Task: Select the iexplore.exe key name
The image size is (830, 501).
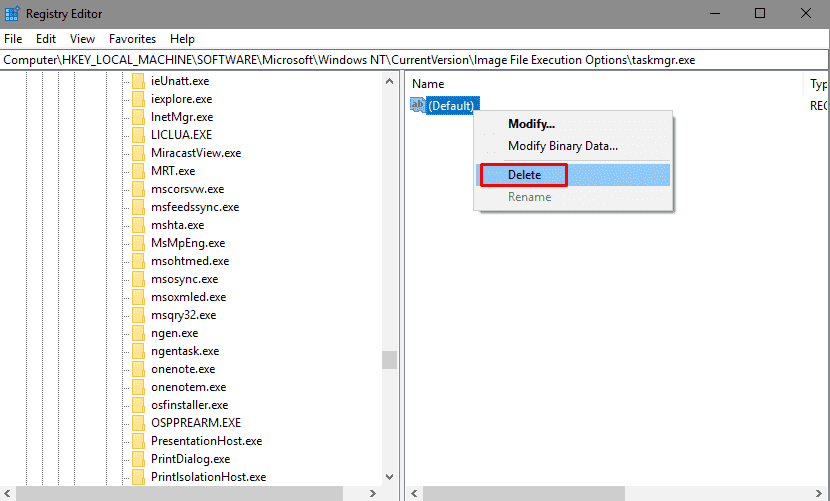Action: 182,99
